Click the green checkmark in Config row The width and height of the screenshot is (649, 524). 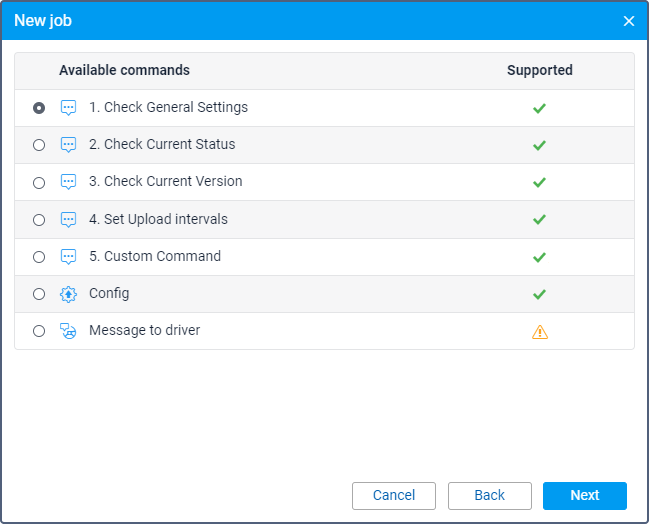539,294
